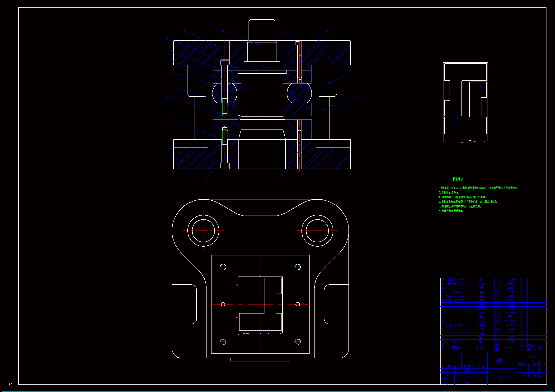Click the top-right guide post circle in plan view

(x=317, y=231)
